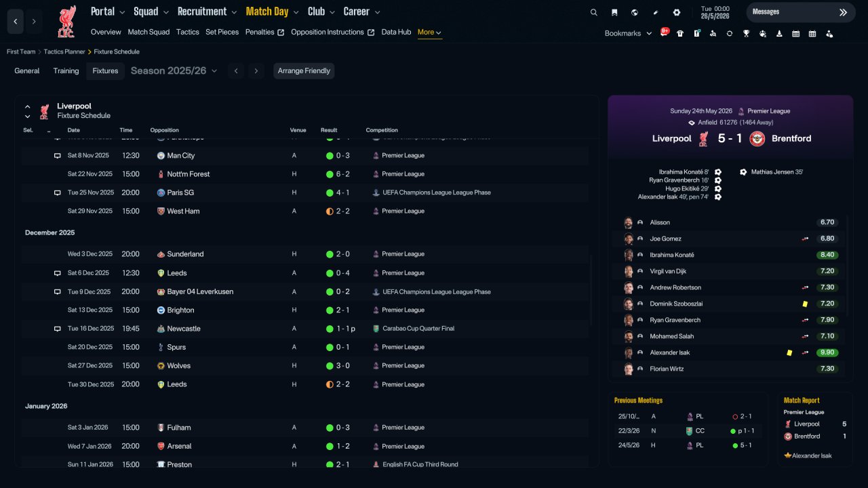Click the pencil edit icon
868x488 pixels.
pos(656,12)
